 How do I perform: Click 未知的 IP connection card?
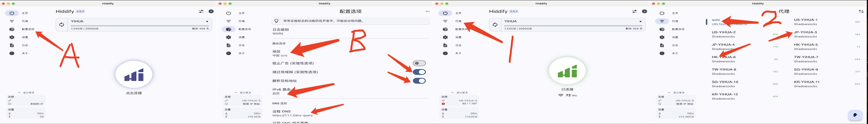(x=26, y=100)
